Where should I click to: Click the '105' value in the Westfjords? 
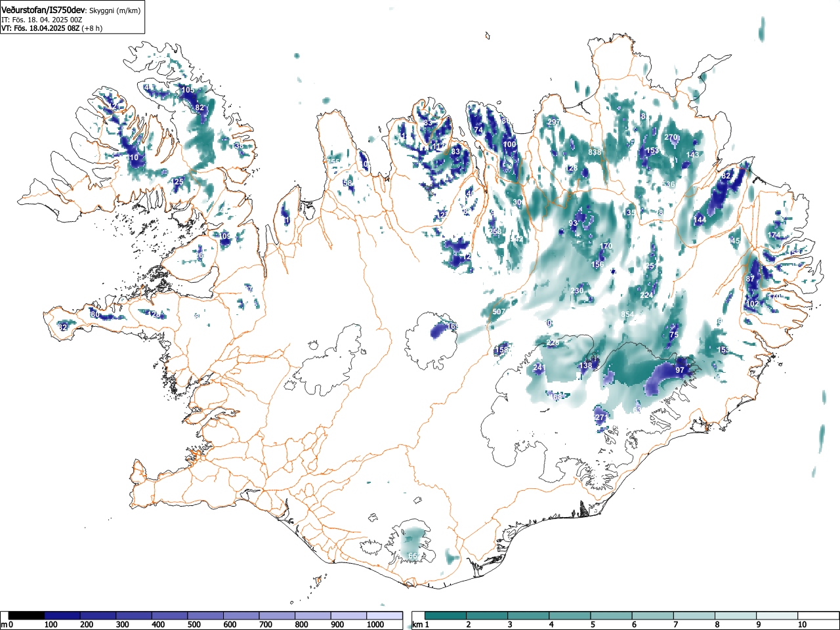point(188,90)
